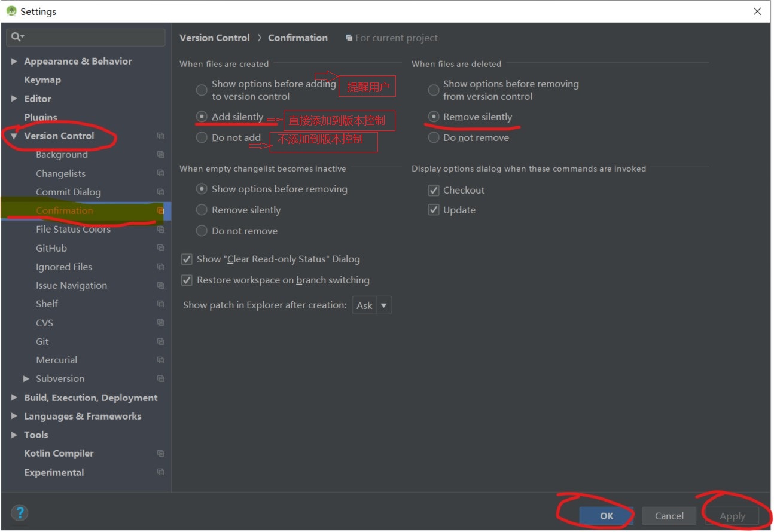Click project-level icon next to Version Control
Image resolution: width=774 pixels, height=532 pixels.
[160, 136]
